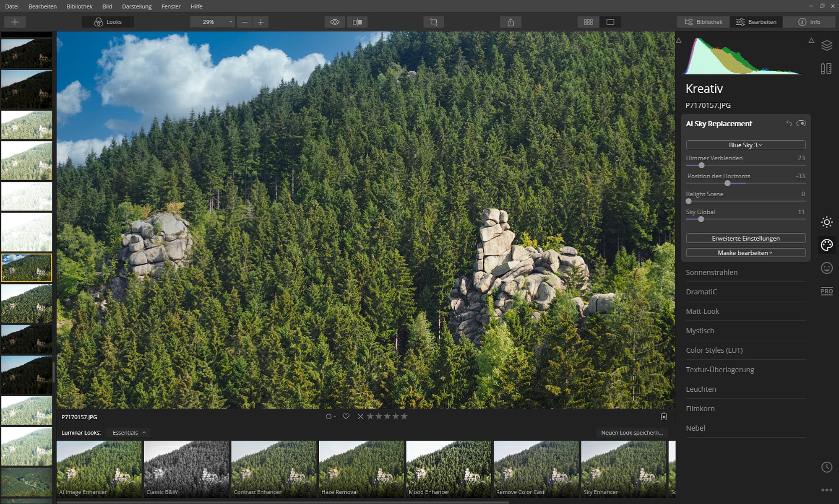Image resolution: width=839 pixels, height=504 pixels.
Task: Open the Bild menu
Action: click(107, 6)
